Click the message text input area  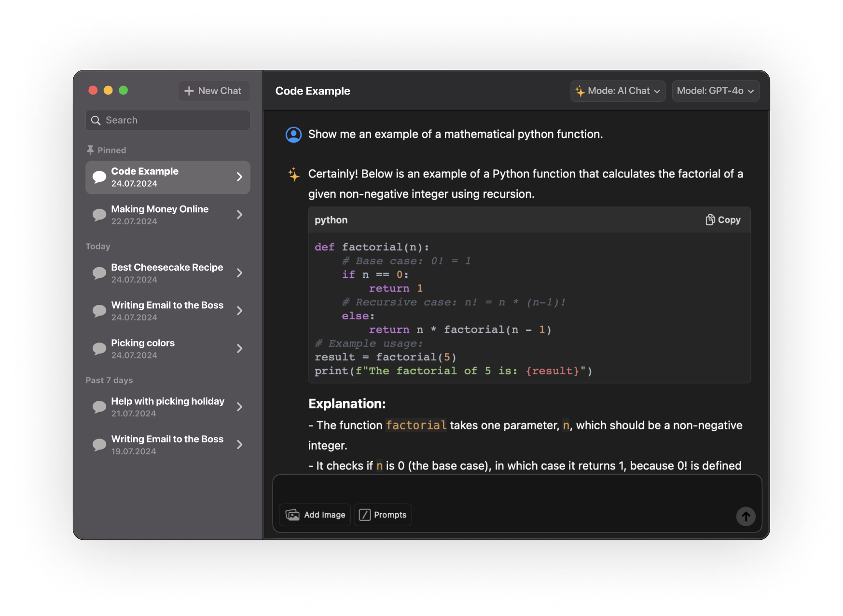[516, 490]
